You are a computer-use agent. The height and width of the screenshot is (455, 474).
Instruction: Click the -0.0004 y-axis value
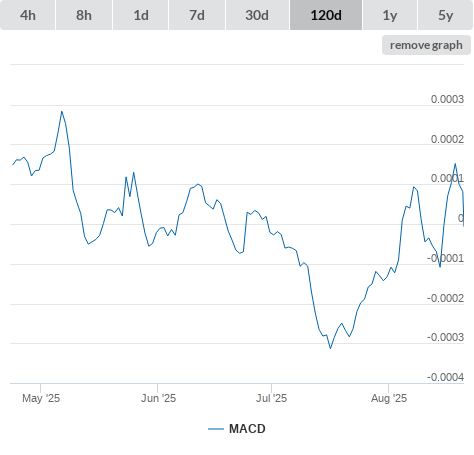pos(445,377)
